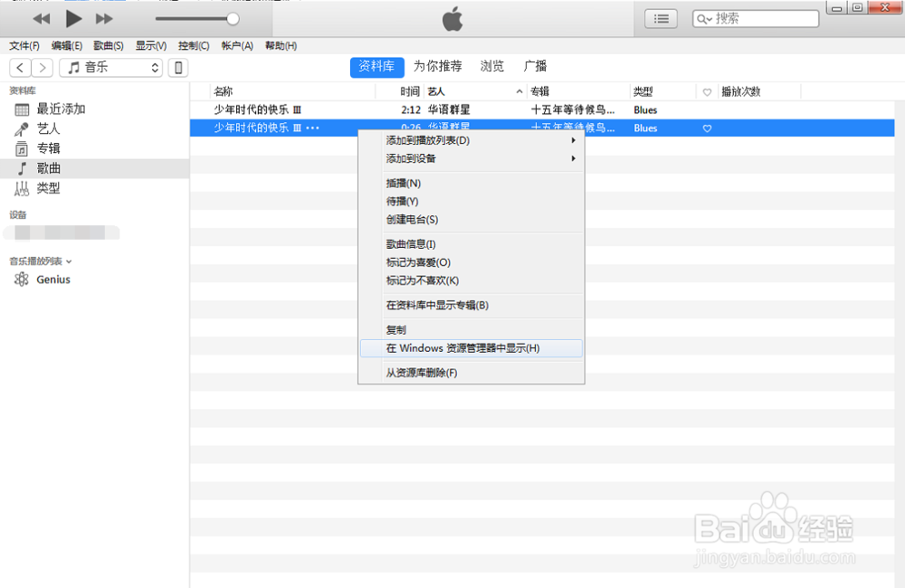Choose 从资源库删除(F)
The width and height of the screenshot is (905, 588).
click(x=472, y=373)
